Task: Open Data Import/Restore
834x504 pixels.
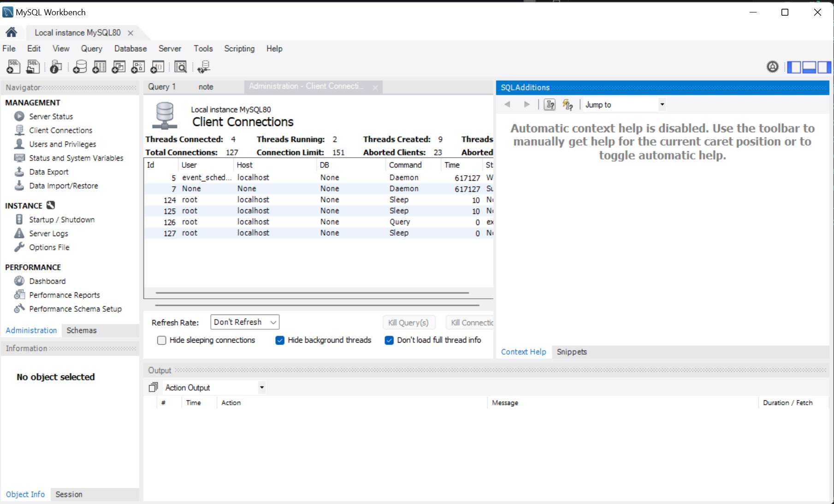Action: click(x=63, y=186)
